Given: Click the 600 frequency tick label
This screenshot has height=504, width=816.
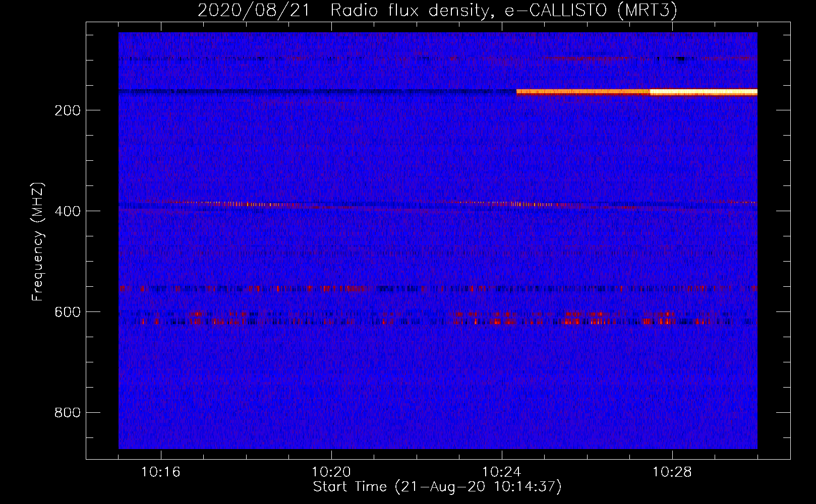Looking at the screenshot, I should pyautogui.click(x=68, y=312).
